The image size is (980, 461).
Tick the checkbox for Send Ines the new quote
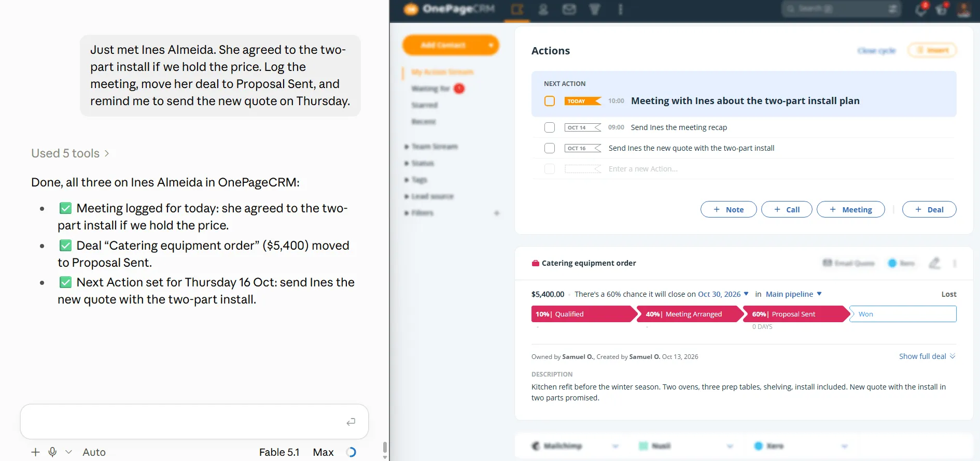point(550,148)
